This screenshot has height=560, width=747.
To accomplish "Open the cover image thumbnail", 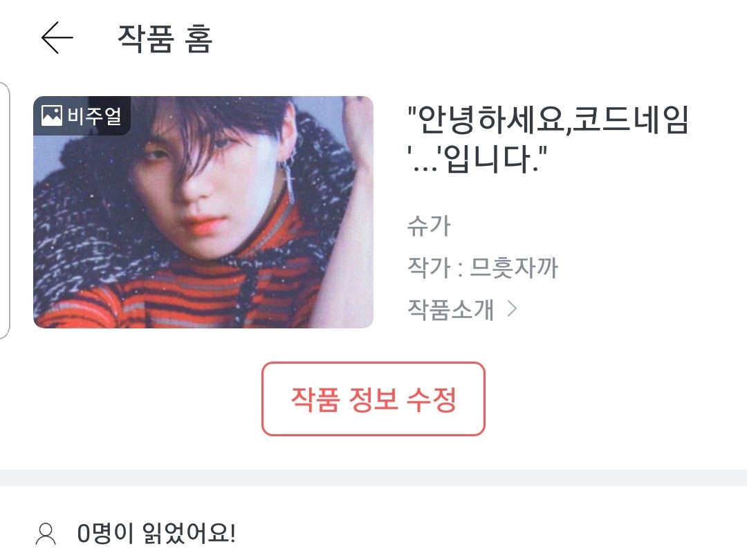I will 203,212.
